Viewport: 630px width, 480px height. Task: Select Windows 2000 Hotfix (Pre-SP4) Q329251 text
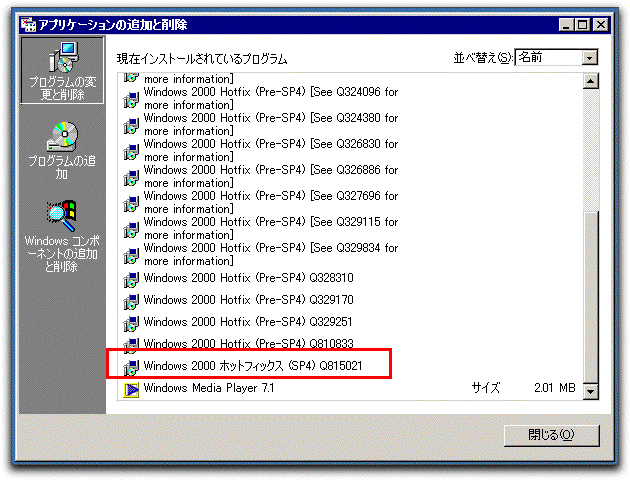pyautogui.click(x=248, y=322)
